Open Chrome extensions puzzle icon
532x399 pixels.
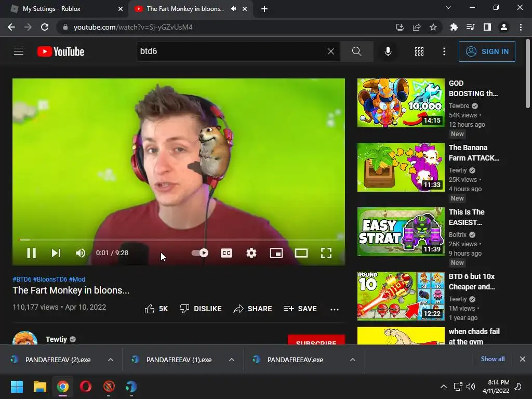tap(454, 27)
